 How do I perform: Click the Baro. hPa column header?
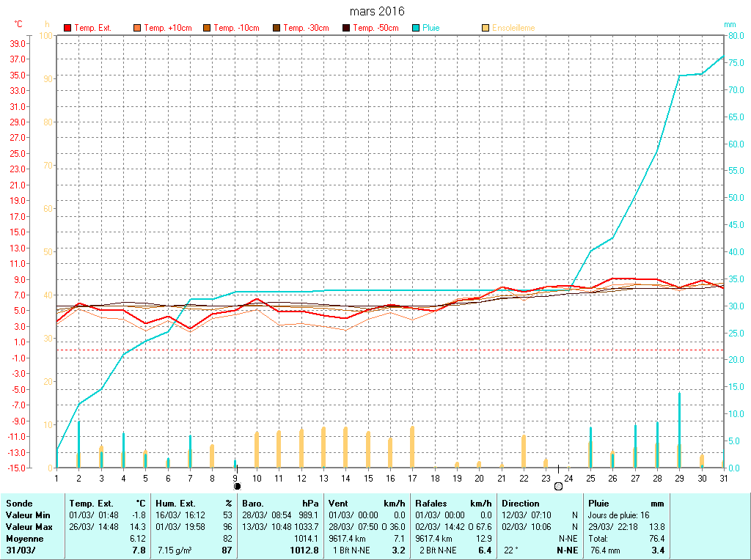pyautogui.click(x=281, y=504)
